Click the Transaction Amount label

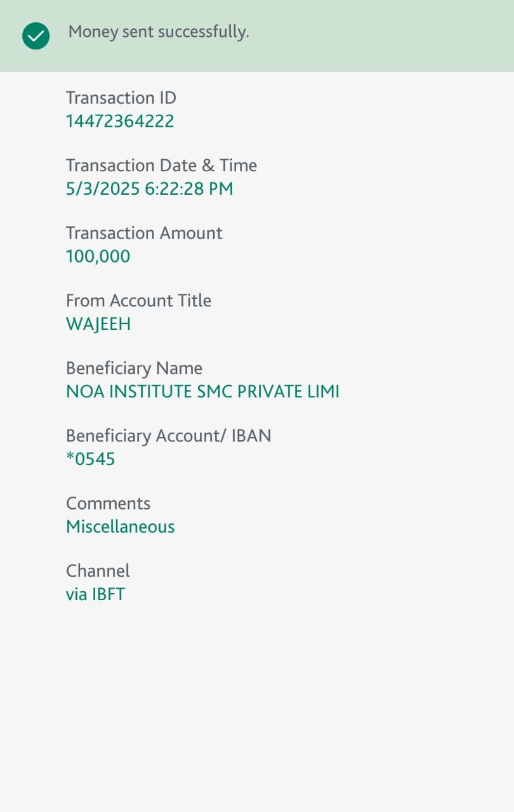144,233
